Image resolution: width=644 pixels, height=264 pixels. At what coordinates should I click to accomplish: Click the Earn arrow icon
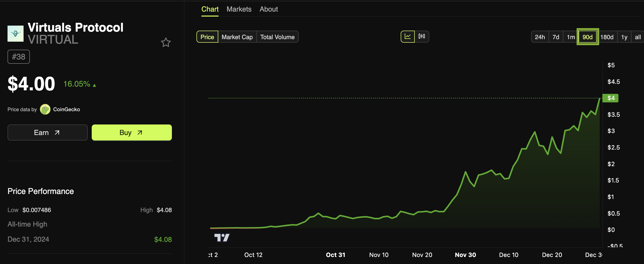(x=57, y=133)
